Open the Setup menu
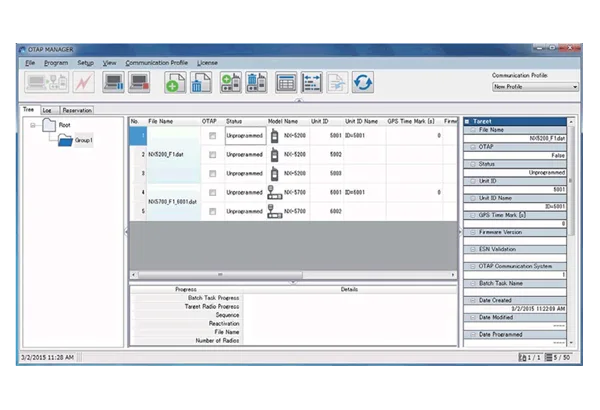This screenshot has width=600, height=410. [x=85, y=63]
